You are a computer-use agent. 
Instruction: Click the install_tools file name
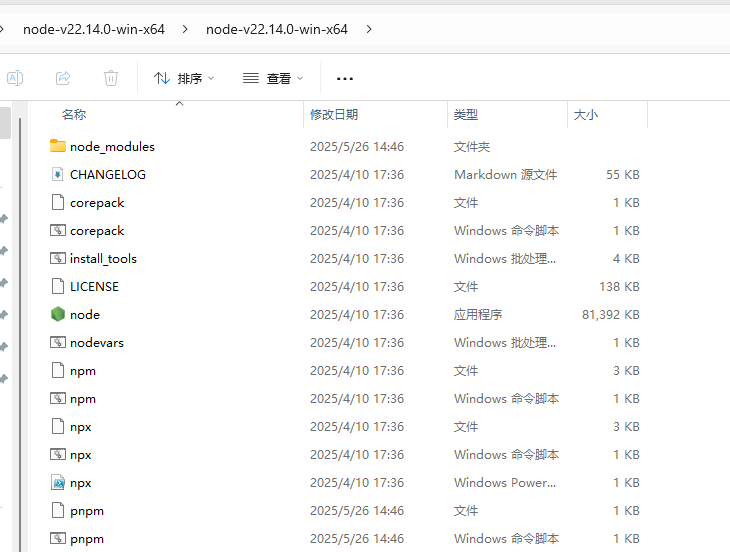(x=103, y=259)
